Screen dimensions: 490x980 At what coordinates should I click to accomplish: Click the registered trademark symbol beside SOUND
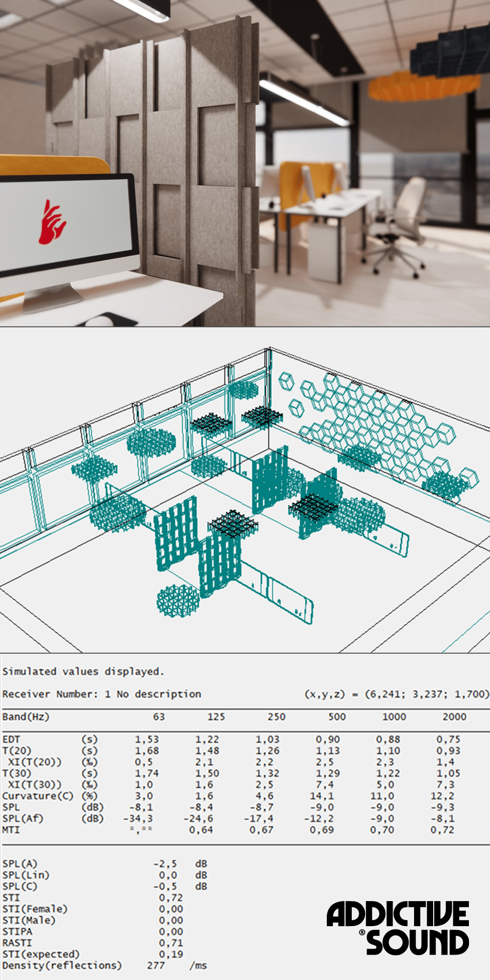tap(362, 932)
